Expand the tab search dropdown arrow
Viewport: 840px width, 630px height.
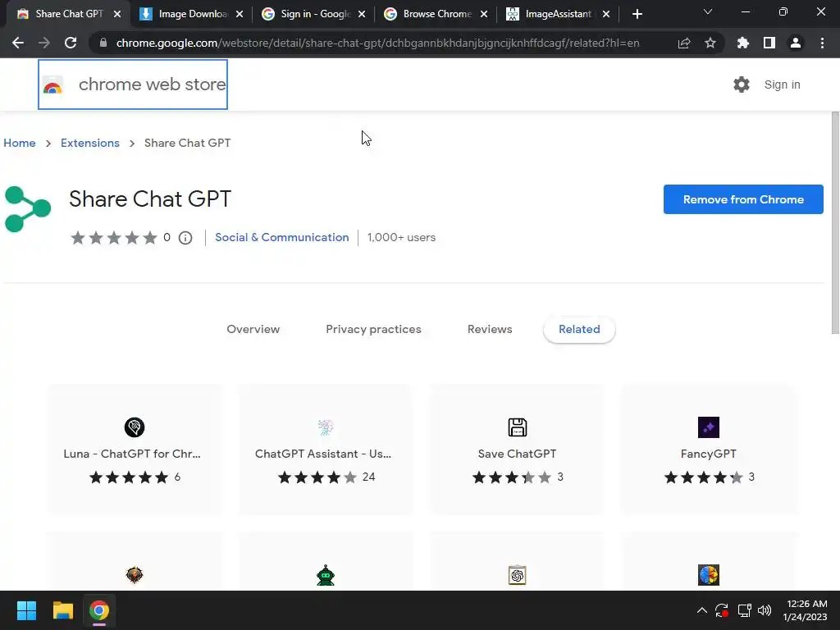point(708,11)
